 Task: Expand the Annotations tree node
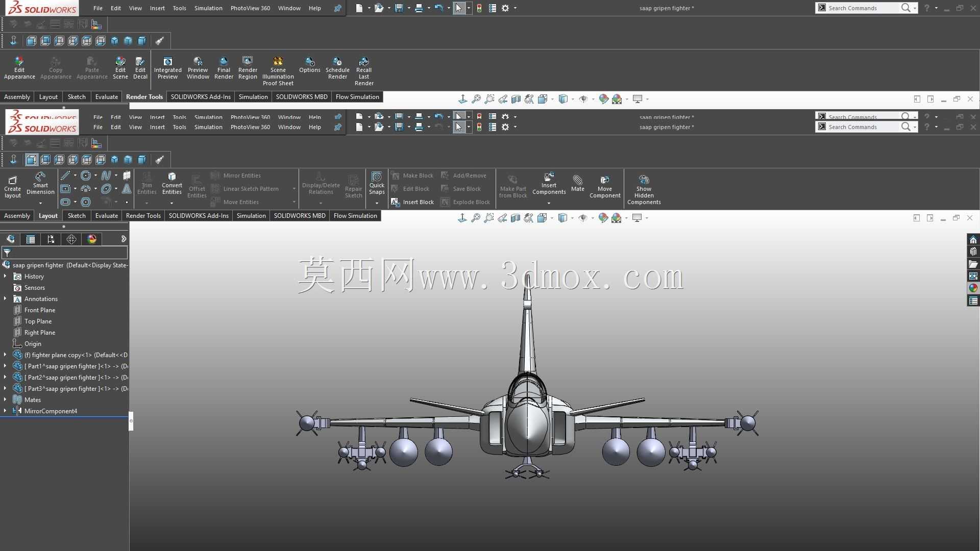(6, 299)
